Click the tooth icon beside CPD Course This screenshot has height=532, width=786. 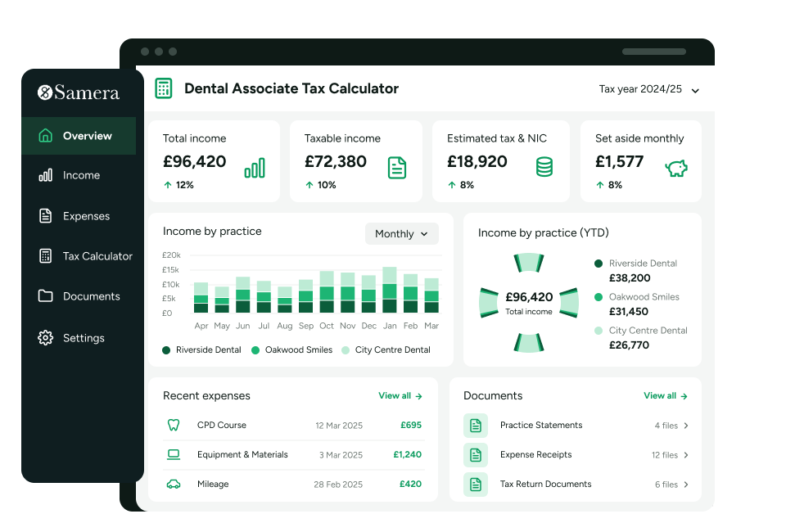coord(174,425)
